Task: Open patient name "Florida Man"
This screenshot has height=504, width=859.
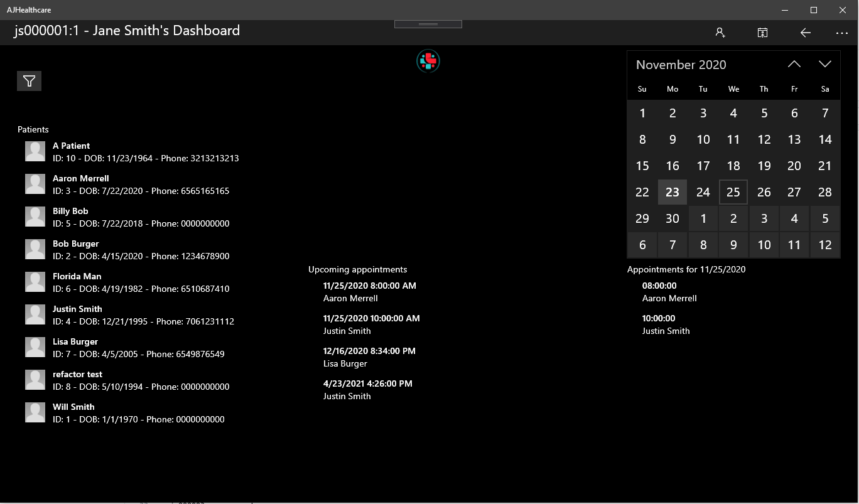Action: (77, 276)
